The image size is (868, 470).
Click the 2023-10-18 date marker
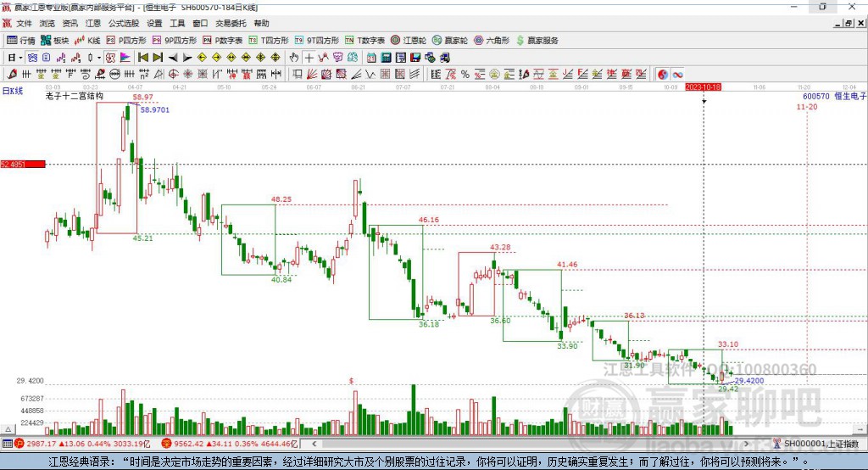coord(703,87)
